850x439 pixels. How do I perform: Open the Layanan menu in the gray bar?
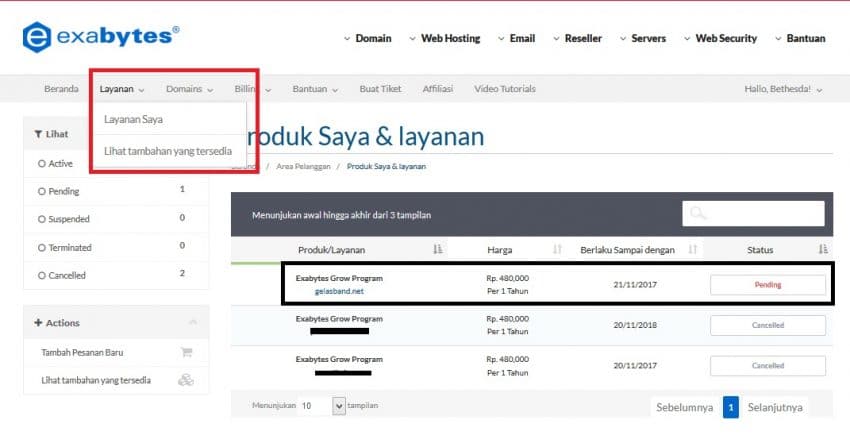click(x=122, y=89)
